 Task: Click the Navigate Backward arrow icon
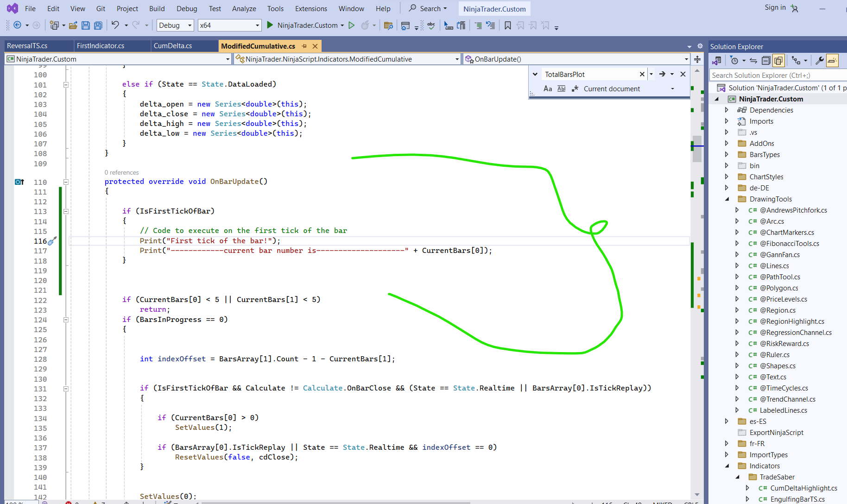17,25
